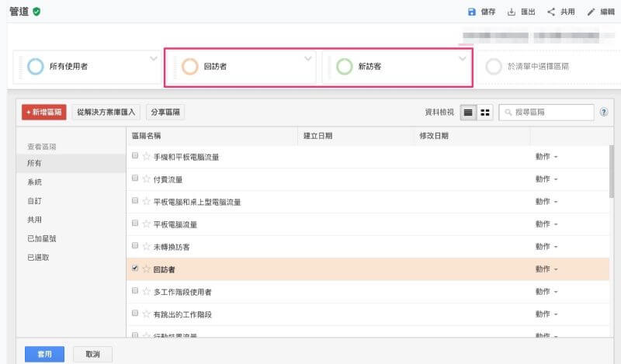
Task: Check the 手機和平板電腦流量 checkbox
Action: pos(135,156)
